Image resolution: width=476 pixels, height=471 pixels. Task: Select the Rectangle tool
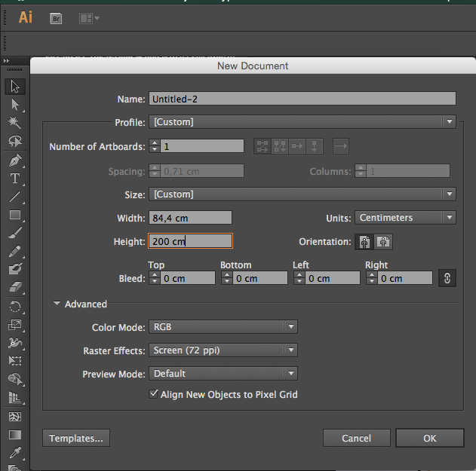tap(15, 215)
